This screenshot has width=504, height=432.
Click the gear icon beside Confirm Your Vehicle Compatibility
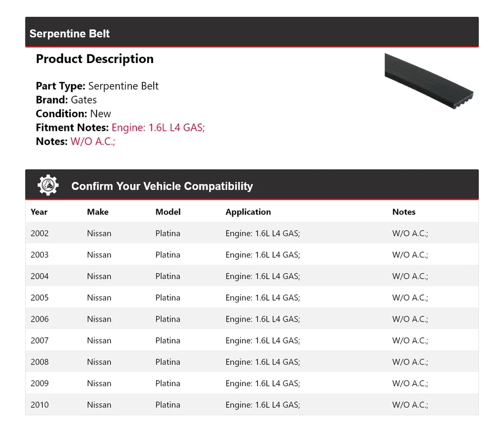coord(48,185)
